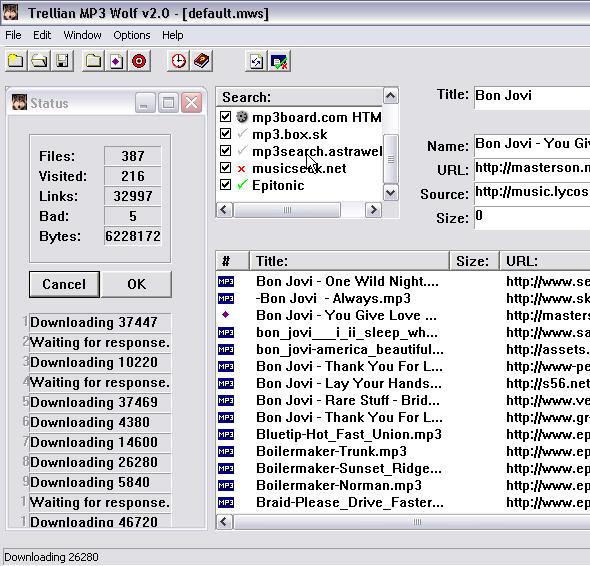
Task: Click the diamond icon for You Give Love row
Action: click(x=225, y=315)
